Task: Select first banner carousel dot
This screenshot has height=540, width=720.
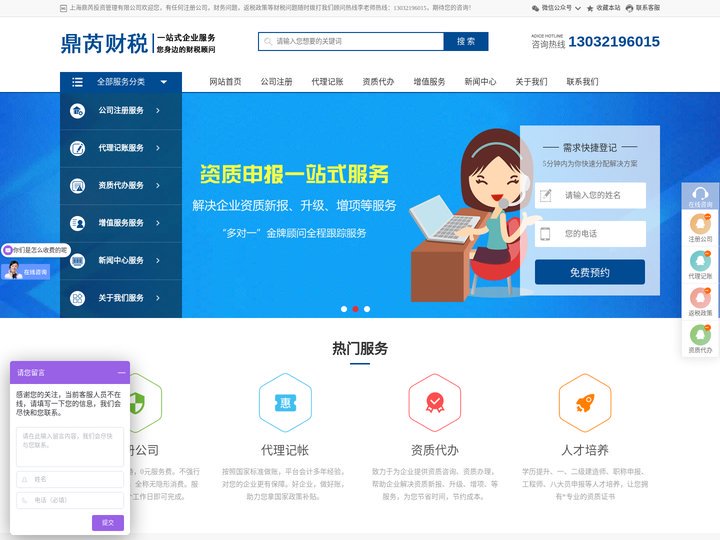Action: coord(344,309)
